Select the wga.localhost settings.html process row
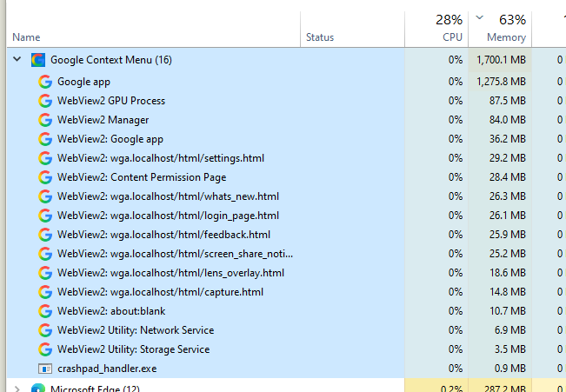 point(205,158)
